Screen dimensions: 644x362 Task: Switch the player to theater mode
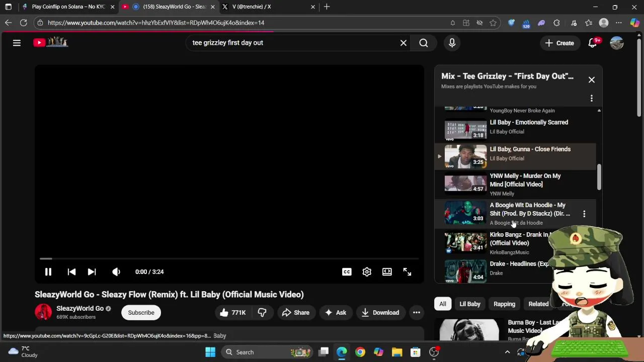(387, 271)
